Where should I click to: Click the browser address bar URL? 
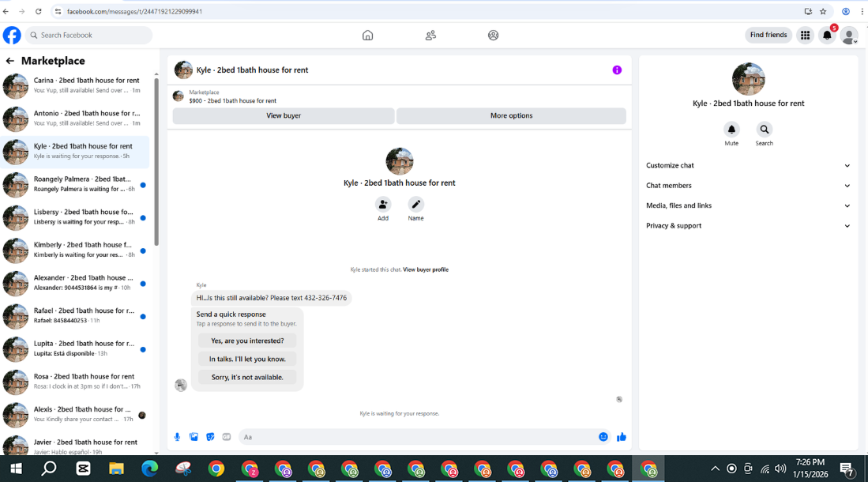(x=134, y=11)
